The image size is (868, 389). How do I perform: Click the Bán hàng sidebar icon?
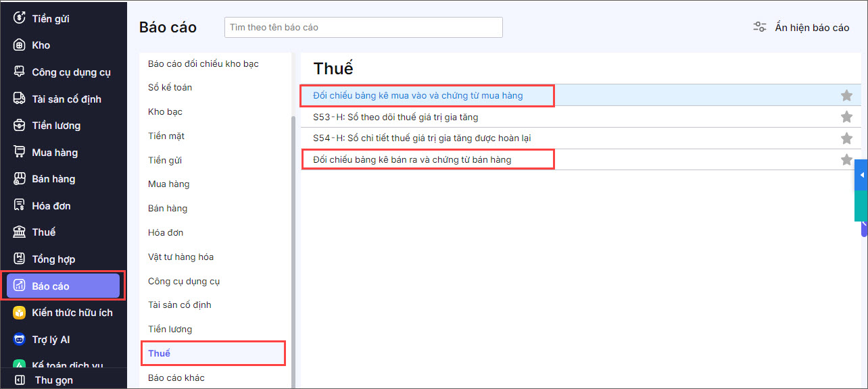20,179
